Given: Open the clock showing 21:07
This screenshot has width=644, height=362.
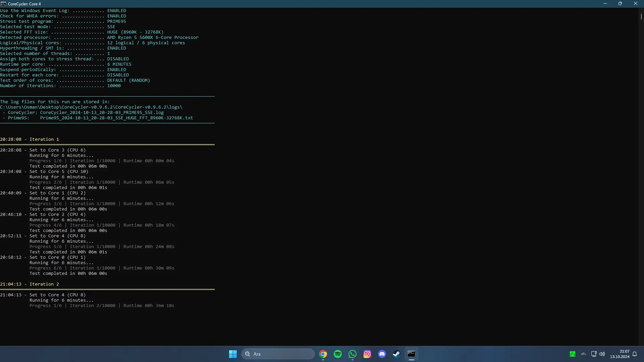Looking at the screenshot, I should (620, 354).
